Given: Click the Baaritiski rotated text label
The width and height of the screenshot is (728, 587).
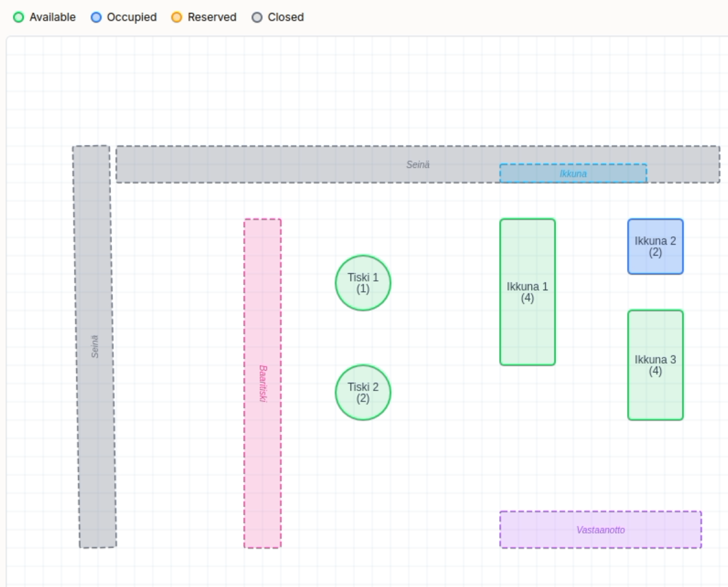Looking at the screenshot, I should 263,384.
